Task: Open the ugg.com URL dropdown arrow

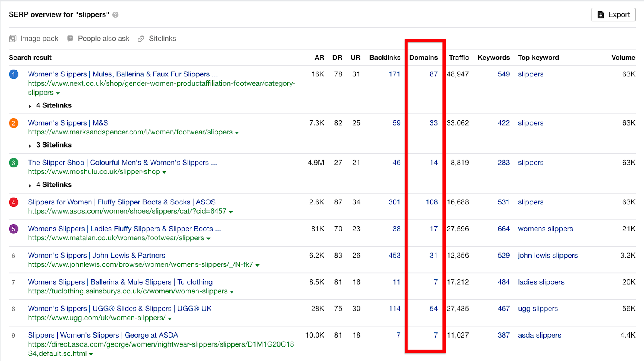Action: point(170,318)
